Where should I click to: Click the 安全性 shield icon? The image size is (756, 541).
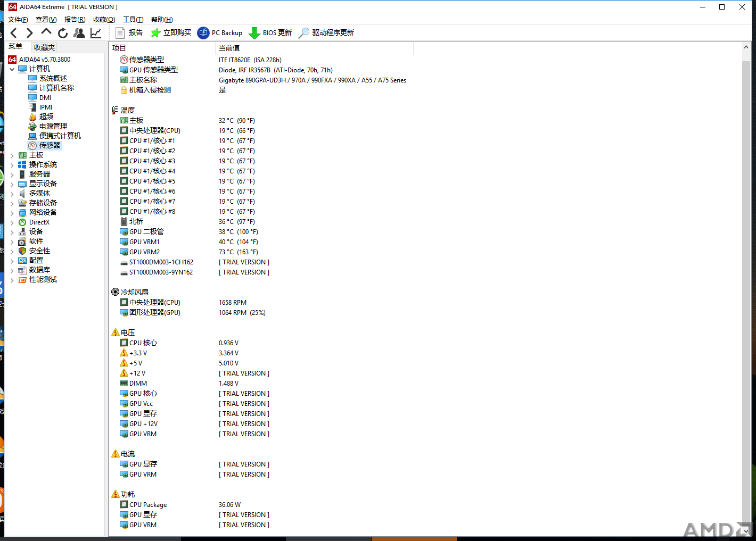point(22,251)
